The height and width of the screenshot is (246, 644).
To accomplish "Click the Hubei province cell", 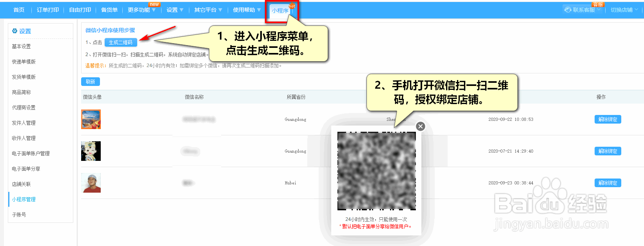I will pos(290,183).
